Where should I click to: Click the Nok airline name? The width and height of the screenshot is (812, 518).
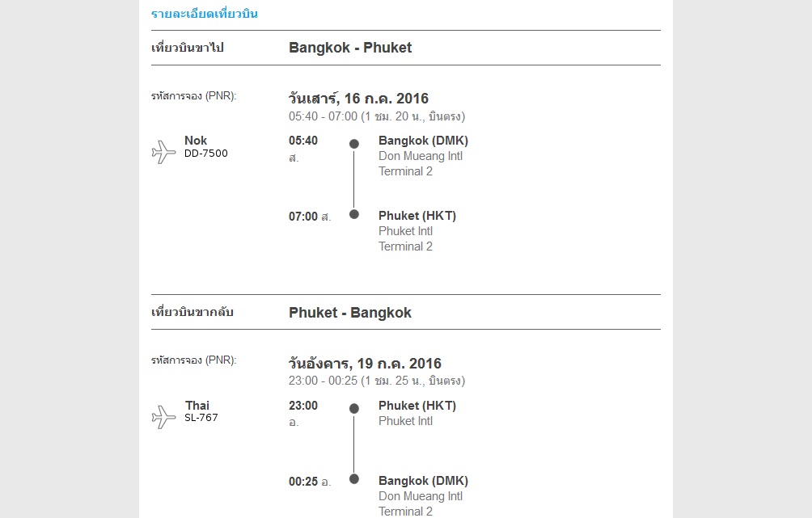(196, 141)
